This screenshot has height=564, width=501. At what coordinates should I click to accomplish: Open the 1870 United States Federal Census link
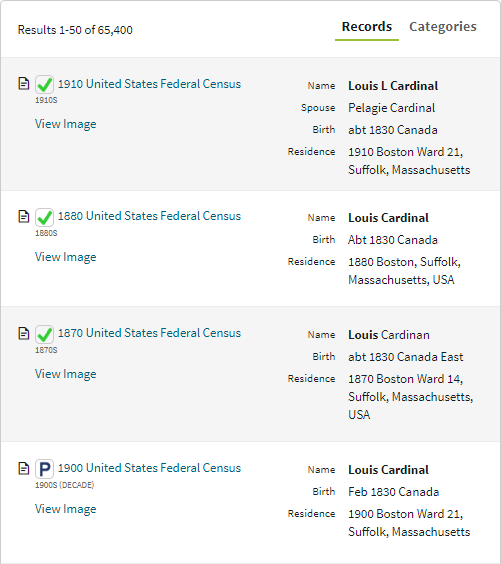149,333
